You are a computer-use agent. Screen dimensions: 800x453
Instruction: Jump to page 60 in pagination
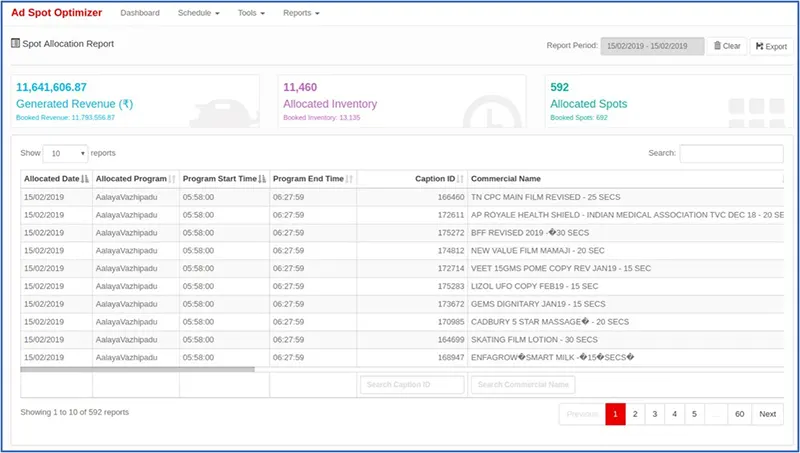coord(739,414)
